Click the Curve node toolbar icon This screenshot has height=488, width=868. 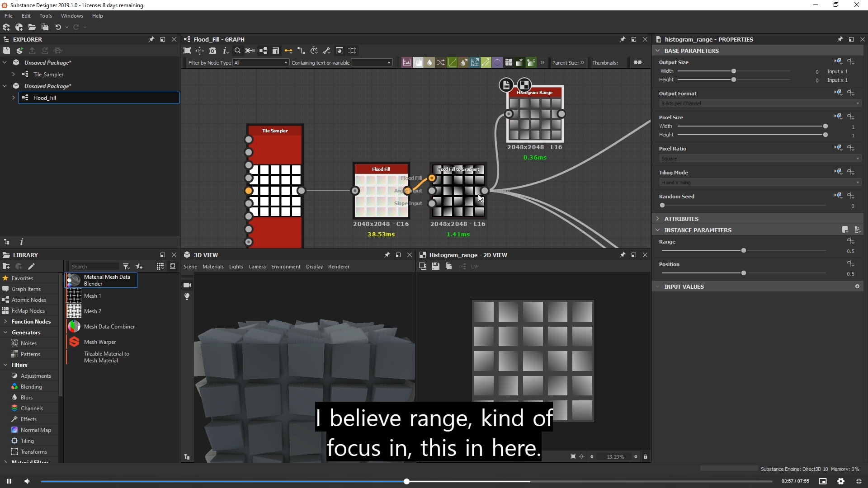[452, 62]
